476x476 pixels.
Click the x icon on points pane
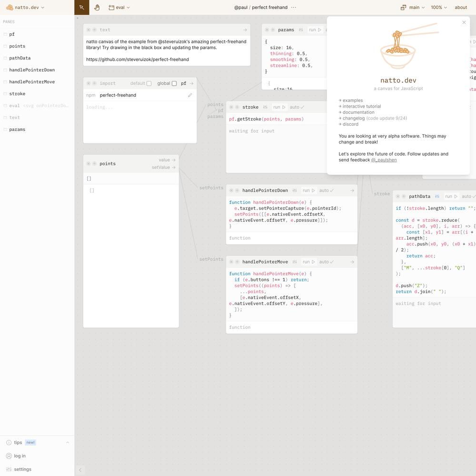89,164
